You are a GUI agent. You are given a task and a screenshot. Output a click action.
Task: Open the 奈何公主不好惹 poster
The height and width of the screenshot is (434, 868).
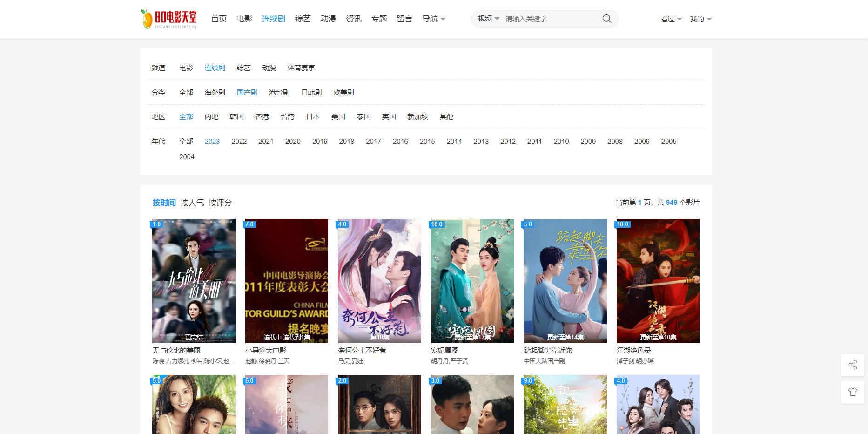click(x=379, y=281)
